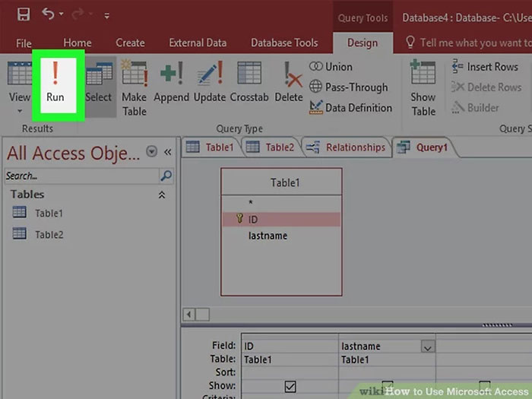Click the Update query icon
The width and height of the screenshot is (532, 399).
coord(209,82)
